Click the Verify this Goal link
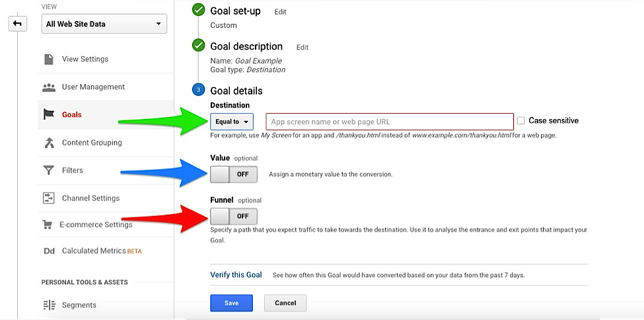The image size is (644, 320). (236, 275)
